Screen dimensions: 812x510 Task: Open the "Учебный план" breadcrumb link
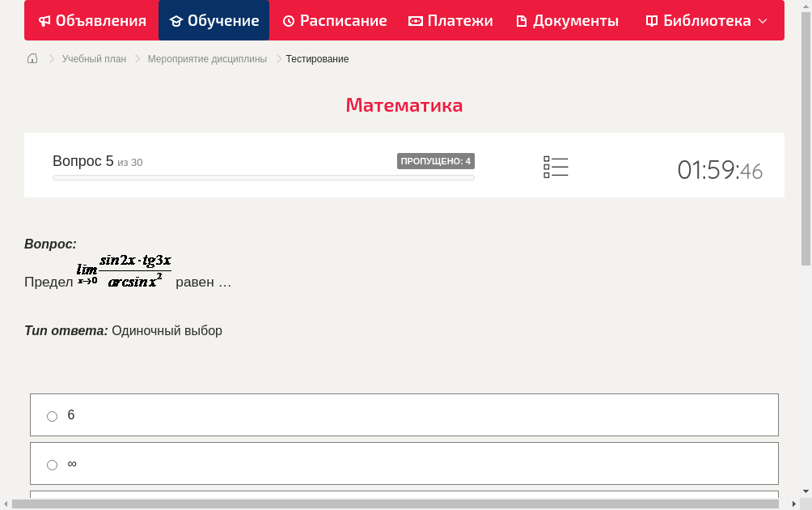tap(96, 58)
